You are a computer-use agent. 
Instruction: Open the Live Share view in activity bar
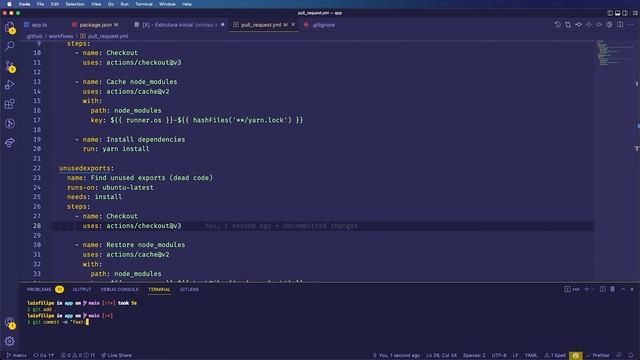(x=10, y=142)
